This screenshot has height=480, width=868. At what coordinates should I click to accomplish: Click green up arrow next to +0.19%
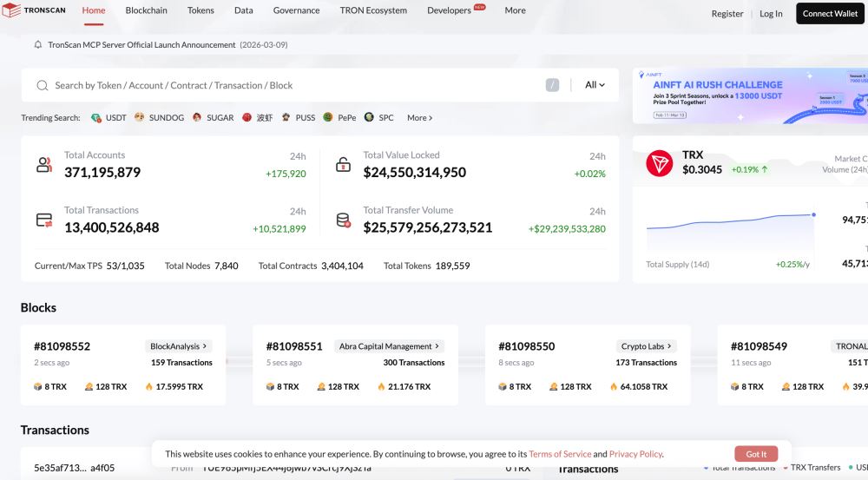765,169
